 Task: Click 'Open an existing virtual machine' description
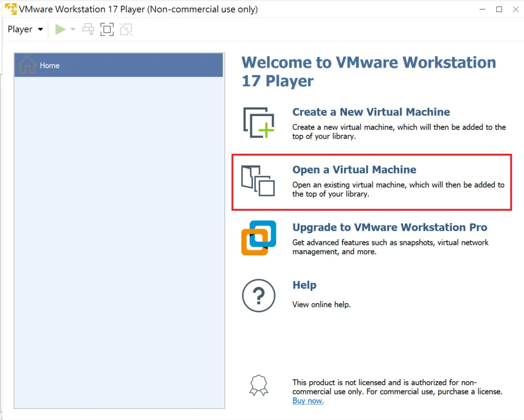pos(398,189)
